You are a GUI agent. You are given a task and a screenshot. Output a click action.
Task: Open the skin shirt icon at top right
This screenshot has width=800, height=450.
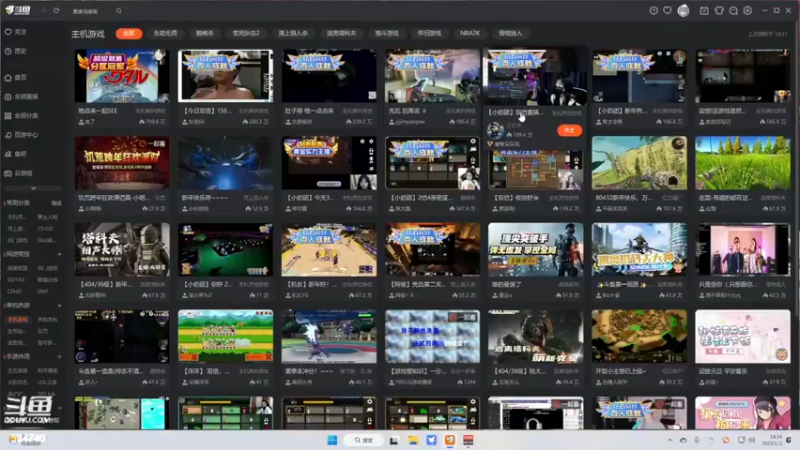click(719, 10)
